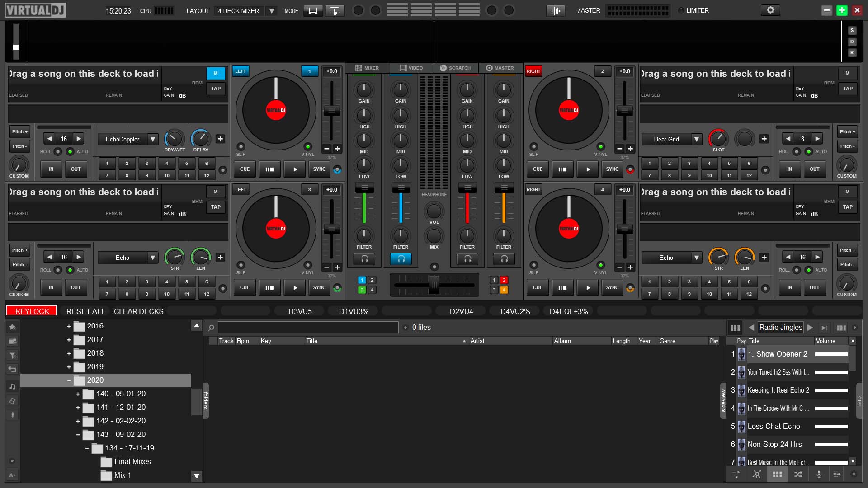Click the D3VU5 custom button

(x=300, y=311)
